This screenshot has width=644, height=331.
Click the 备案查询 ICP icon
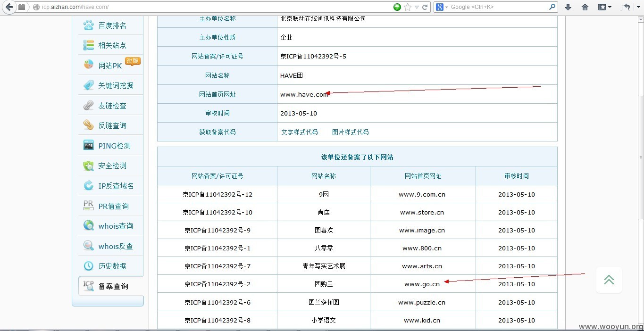coord(88,286)
